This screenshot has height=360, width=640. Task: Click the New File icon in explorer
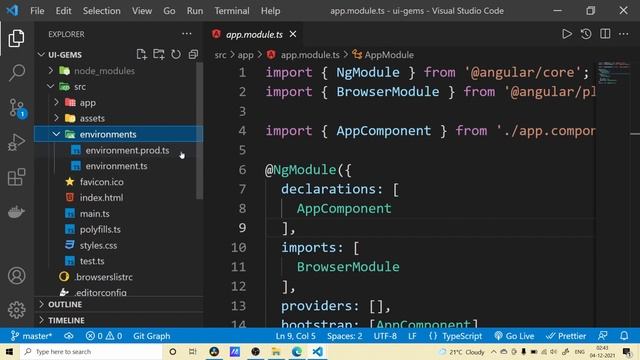pyautogui.click(x=141, y=54)
